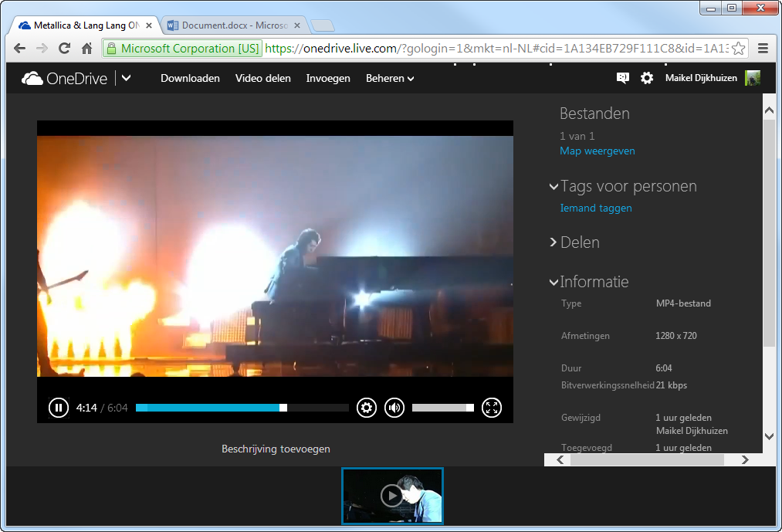Click the user profile avatar

[x=753, y=78]
